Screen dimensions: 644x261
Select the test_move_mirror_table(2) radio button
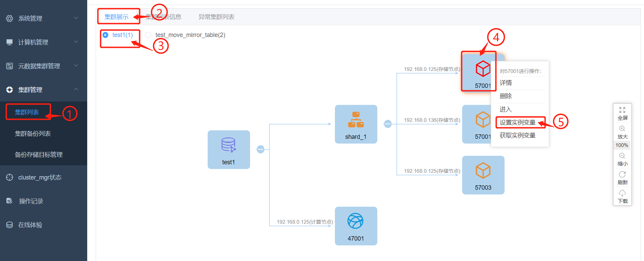148,35
